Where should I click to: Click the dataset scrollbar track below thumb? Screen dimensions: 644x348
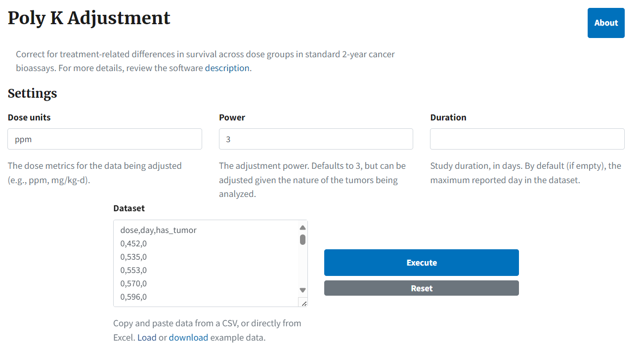[x=302, y=266]
